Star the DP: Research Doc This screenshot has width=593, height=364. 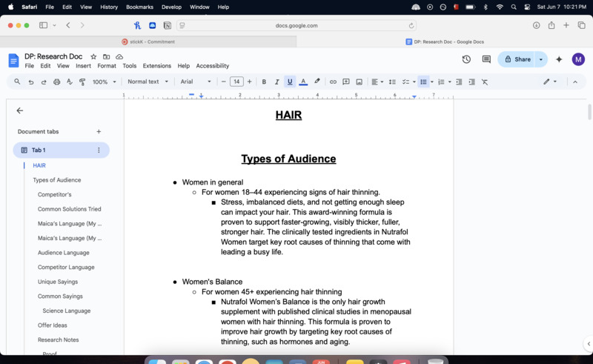point(93,57)
